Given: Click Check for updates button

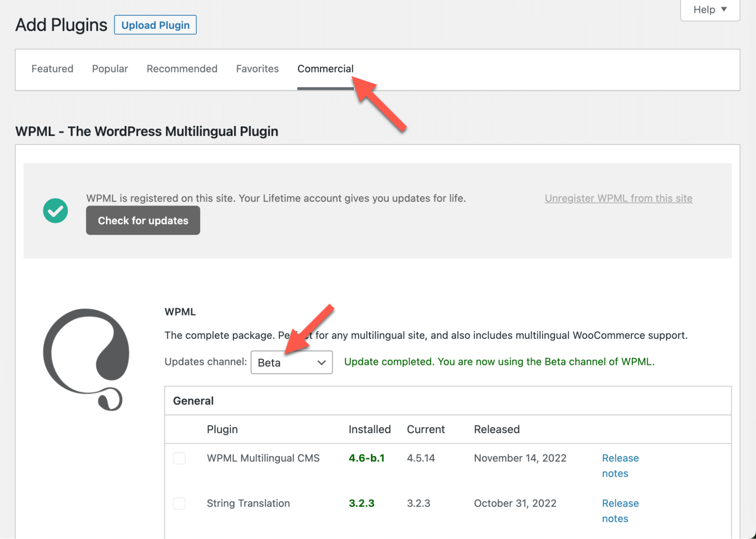Looking at the screenshot, I should [143, 220].
